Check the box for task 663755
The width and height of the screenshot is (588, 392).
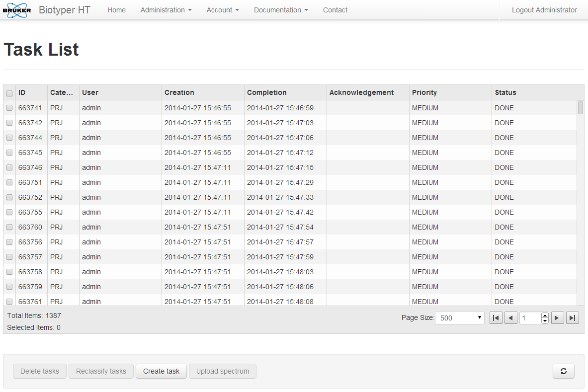(9, 212)
